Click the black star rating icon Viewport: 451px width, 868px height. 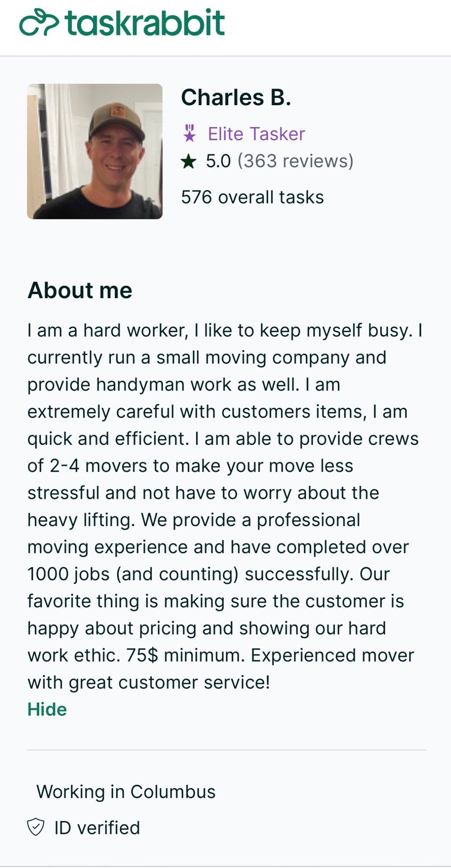(x=189, y=161)
